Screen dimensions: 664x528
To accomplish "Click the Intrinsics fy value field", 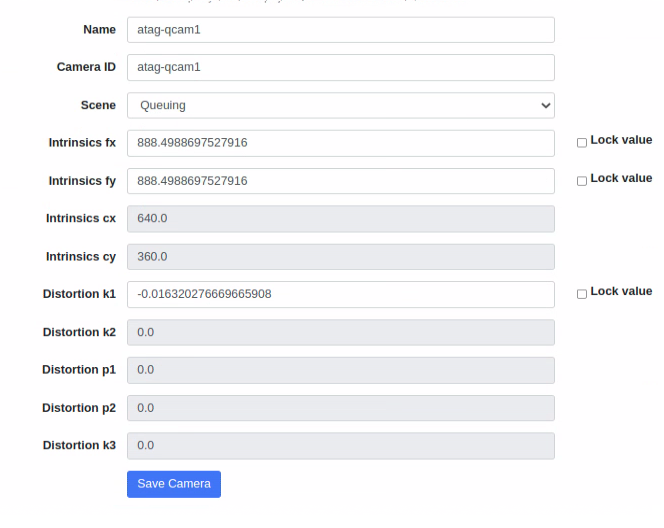I will [340, 181].
